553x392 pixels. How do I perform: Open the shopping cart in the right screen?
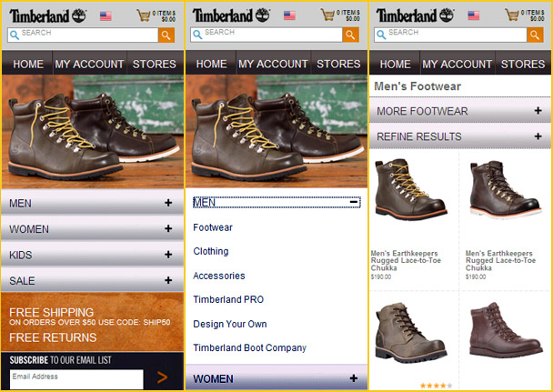click(x=525, y=15)
